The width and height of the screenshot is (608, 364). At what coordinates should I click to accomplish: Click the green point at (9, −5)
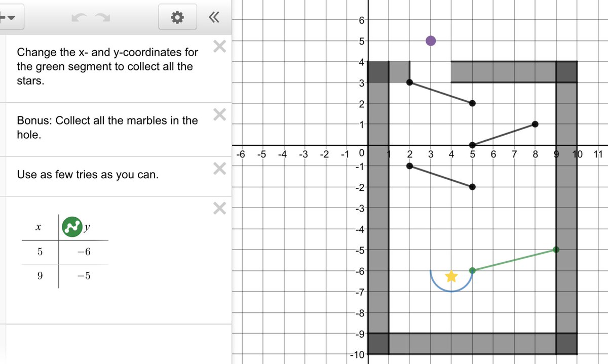(556, 250)
